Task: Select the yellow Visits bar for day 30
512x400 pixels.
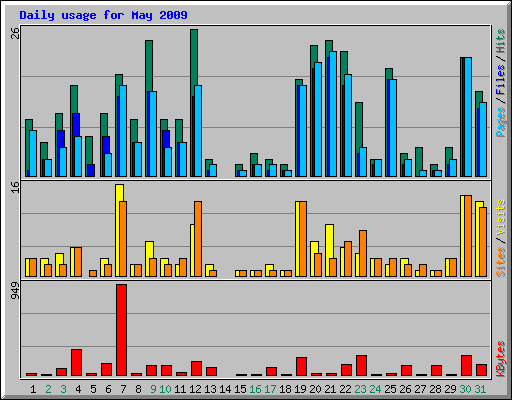Action: pos(462,236)
